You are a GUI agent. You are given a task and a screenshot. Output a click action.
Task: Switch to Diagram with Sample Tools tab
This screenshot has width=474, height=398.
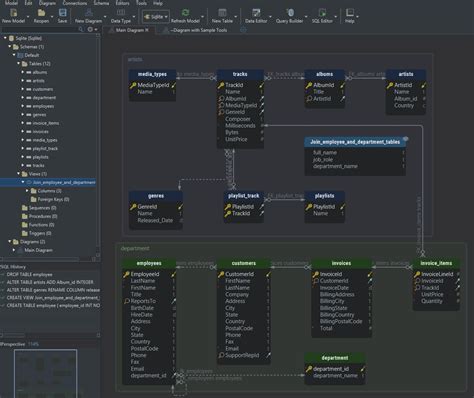pyautogui.click(x=199, y=30)
